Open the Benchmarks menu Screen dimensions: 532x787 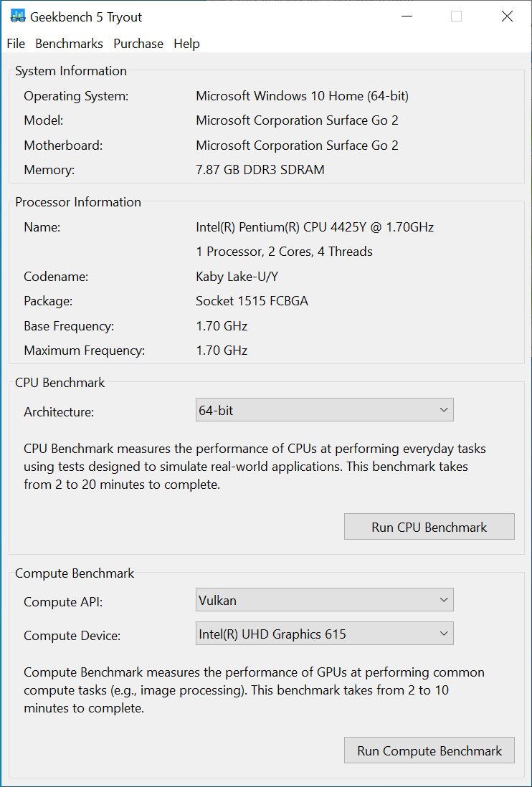tap(70, 44)
